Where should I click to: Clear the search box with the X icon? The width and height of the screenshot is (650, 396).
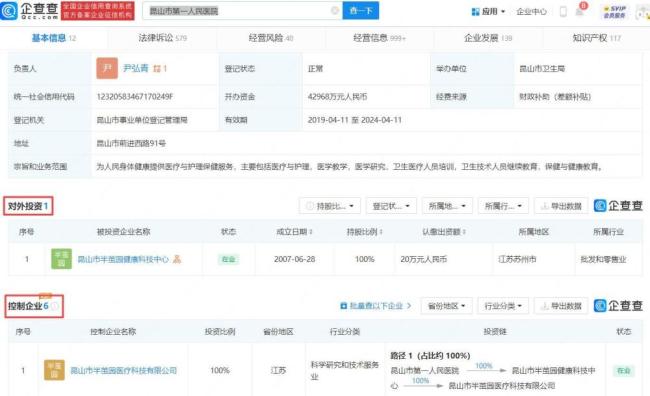click(335, 11)
